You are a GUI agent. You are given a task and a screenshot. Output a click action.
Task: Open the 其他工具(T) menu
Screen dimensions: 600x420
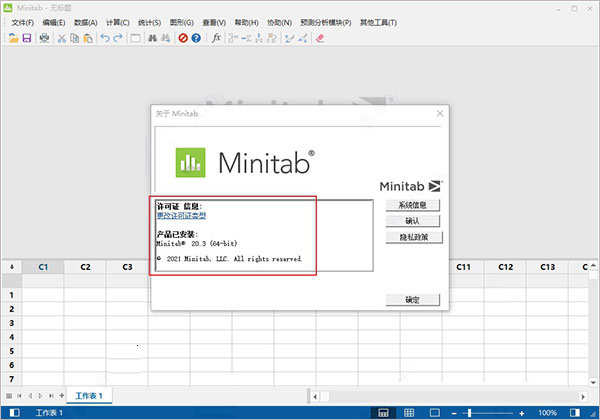point(378,23)
